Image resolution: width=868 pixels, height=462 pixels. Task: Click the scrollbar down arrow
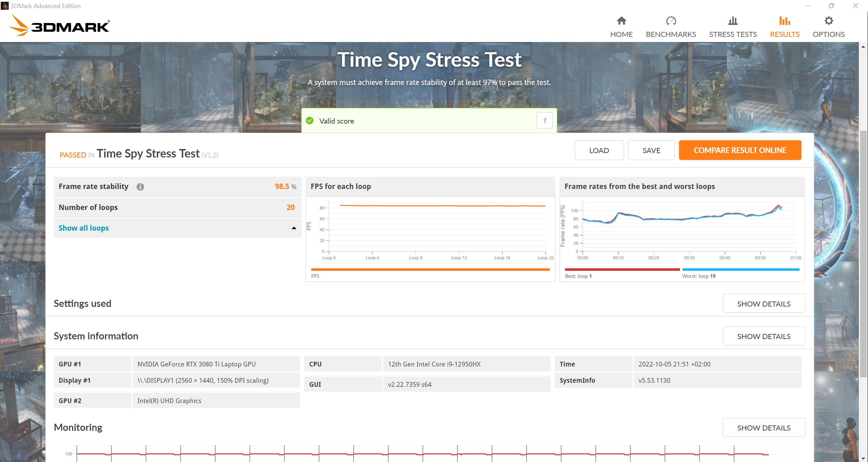(x=863, y=458)
